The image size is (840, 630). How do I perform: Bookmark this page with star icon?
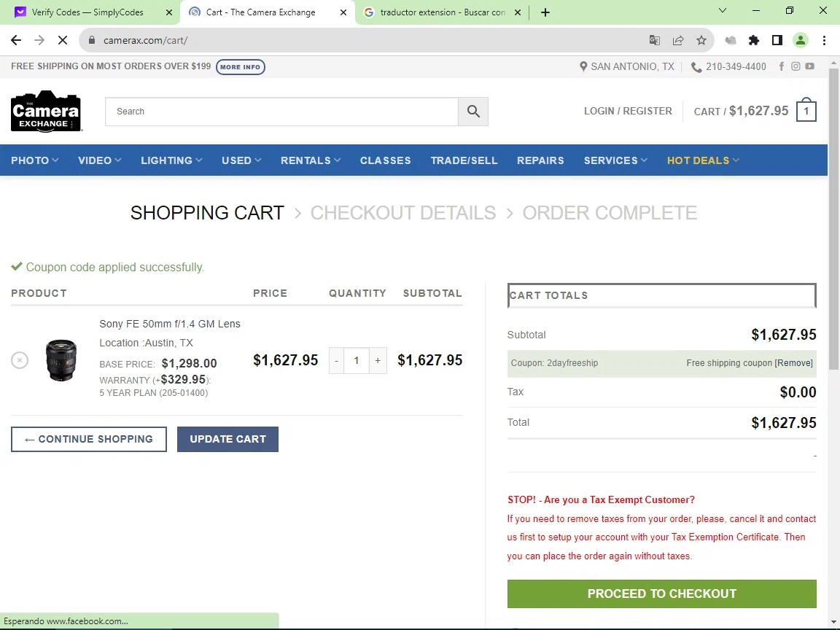(701, 40)
